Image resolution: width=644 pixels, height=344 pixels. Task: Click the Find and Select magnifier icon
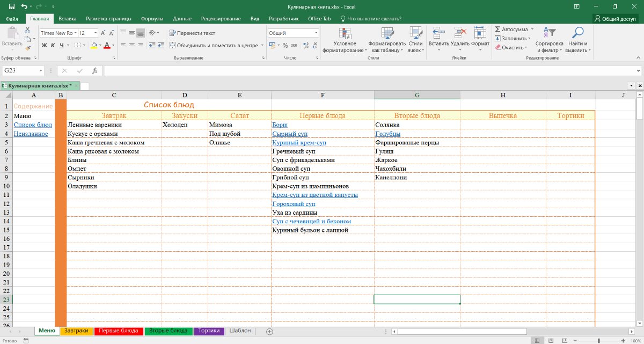(x=577, y=34)
